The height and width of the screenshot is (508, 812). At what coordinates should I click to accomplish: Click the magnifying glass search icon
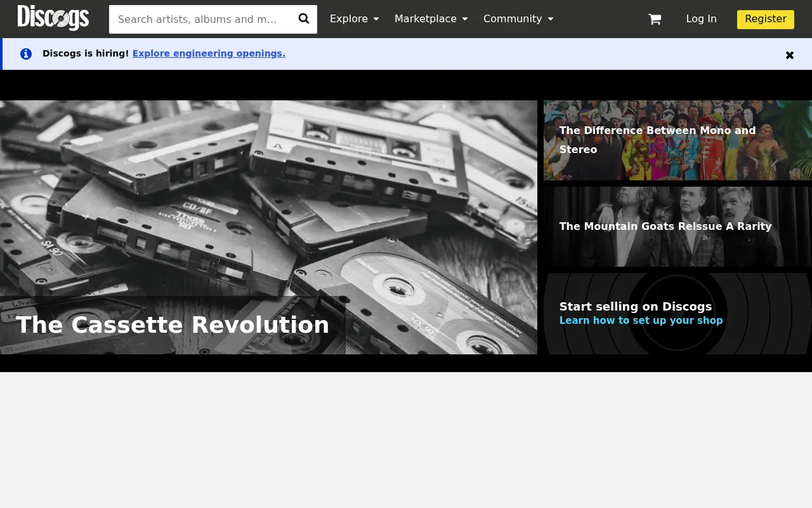coord(304,19)
